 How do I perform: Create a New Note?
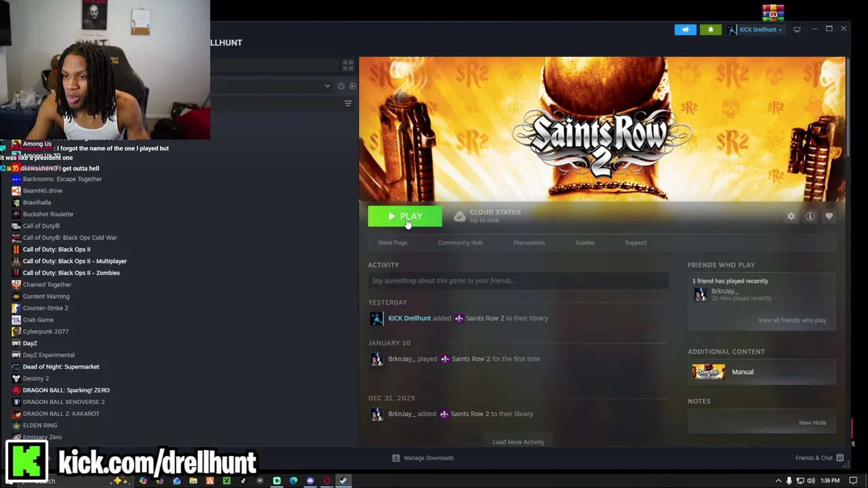coord(812,422)
